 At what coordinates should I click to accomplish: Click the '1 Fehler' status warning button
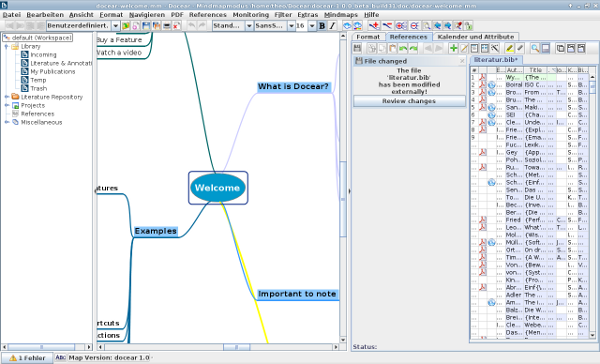pos(28,358)
